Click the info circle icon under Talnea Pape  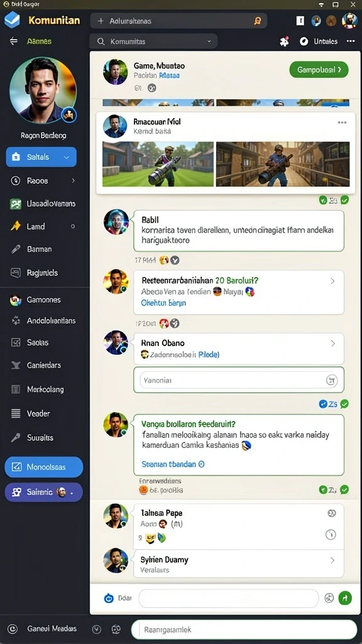[331, 535]
